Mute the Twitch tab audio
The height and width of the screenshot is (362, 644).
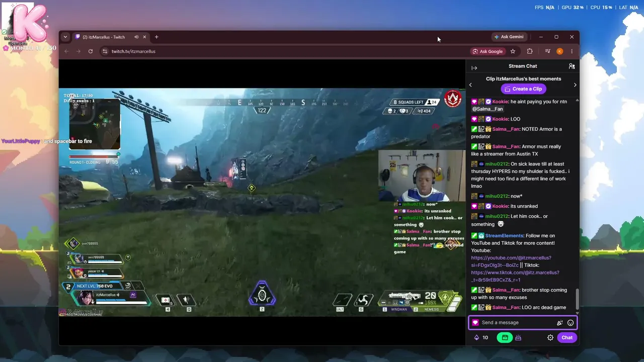(136, 37)
